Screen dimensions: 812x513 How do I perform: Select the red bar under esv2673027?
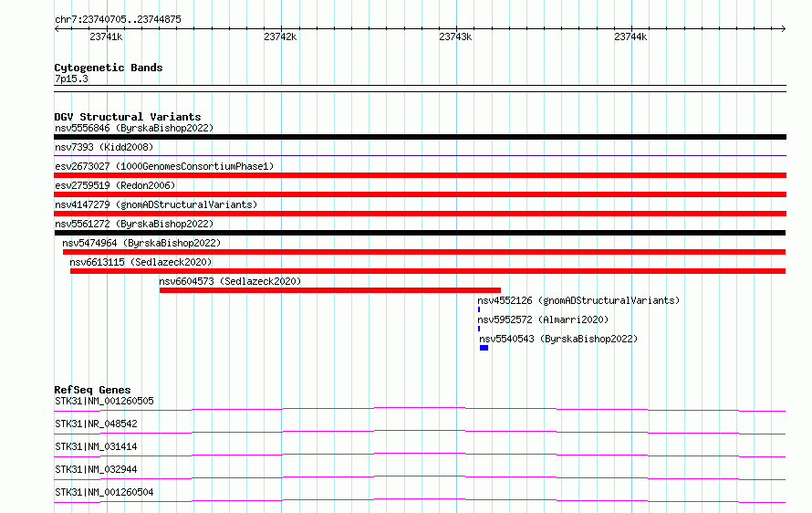[420, 175]
